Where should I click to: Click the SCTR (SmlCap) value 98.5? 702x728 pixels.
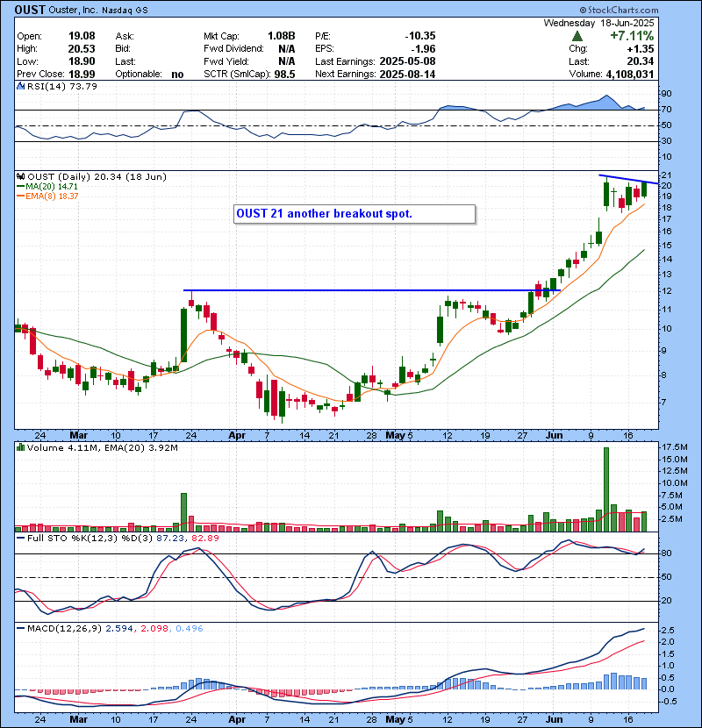[x=284, y=75]
